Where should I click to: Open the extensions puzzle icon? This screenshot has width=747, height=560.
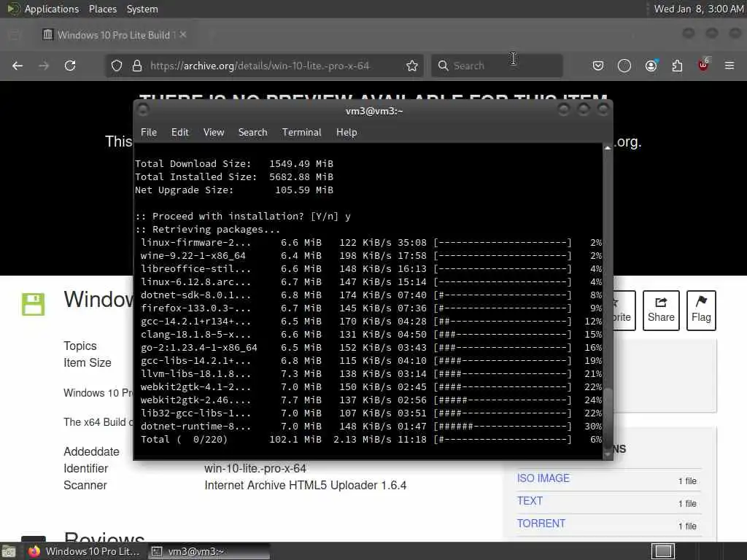click(x=677, y=66)
